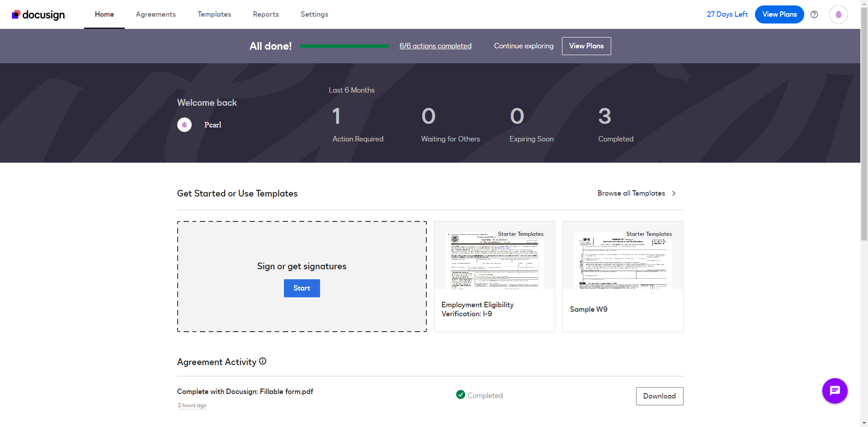868x427 pixels.
Task: Click the '2 hours ago' timestamp
Action: 192,405
